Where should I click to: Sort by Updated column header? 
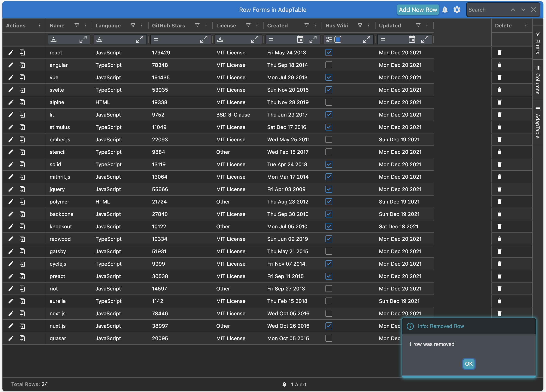(390, 25)
